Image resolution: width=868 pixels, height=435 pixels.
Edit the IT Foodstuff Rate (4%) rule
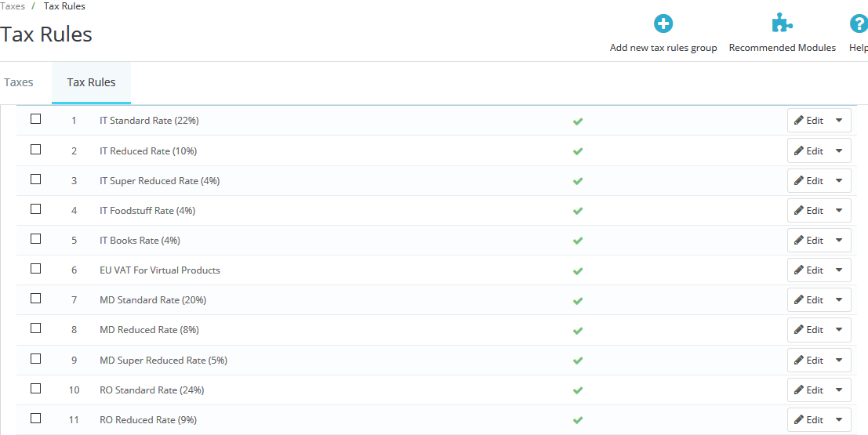808,211
